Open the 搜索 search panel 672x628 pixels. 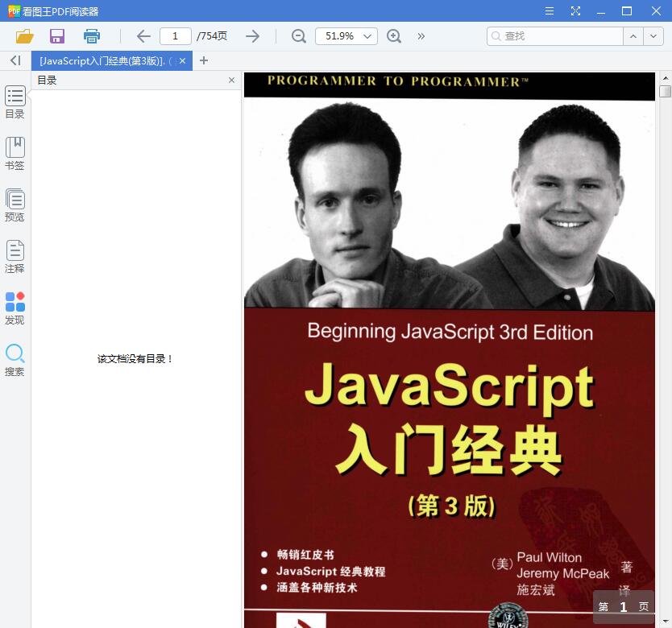click(x=15, y=360)
